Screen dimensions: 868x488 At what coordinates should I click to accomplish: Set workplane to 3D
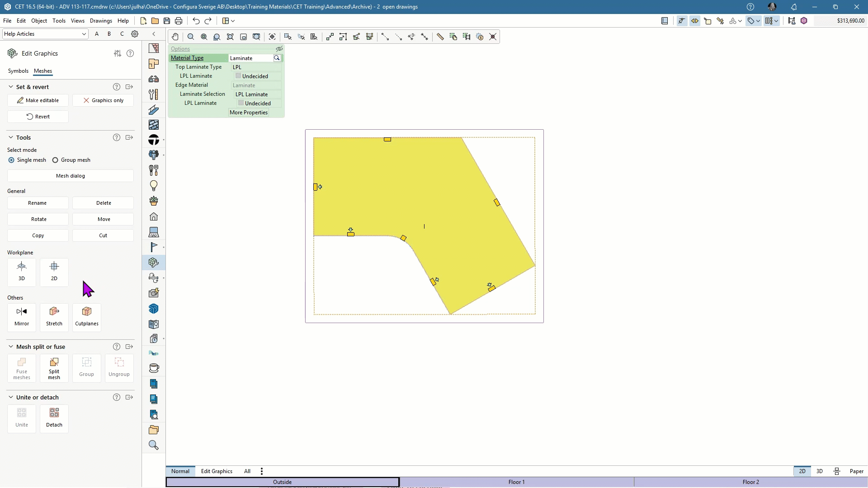point(22,272)
